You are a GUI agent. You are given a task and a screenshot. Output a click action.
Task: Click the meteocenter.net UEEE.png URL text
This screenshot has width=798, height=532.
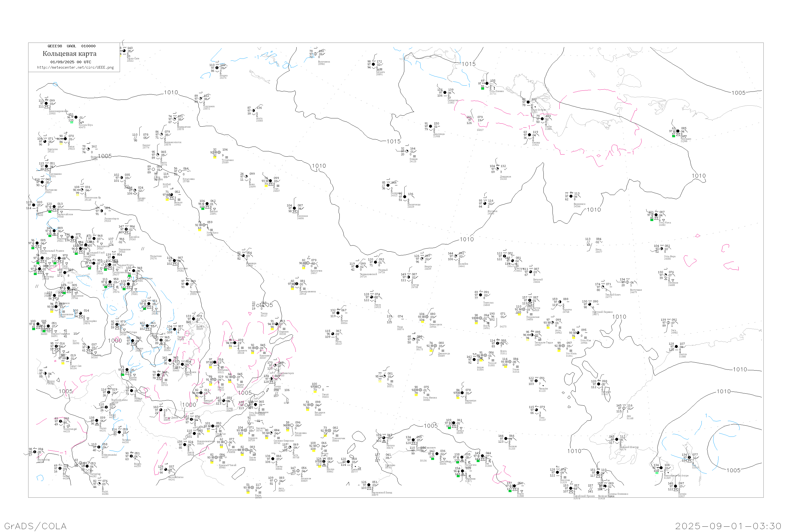pos(75,68)
